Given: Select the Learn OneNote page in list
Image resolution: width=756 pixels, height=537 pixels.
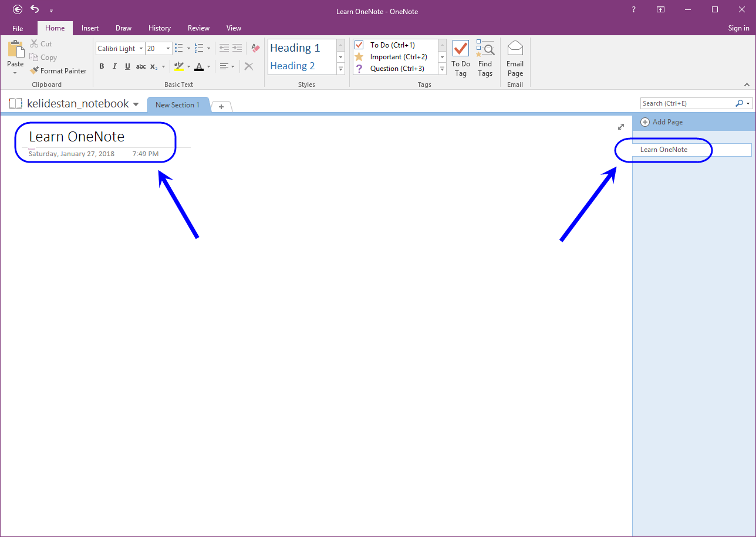Looking at the screenshot, I should pyautogui.click(x=692, y=150).
